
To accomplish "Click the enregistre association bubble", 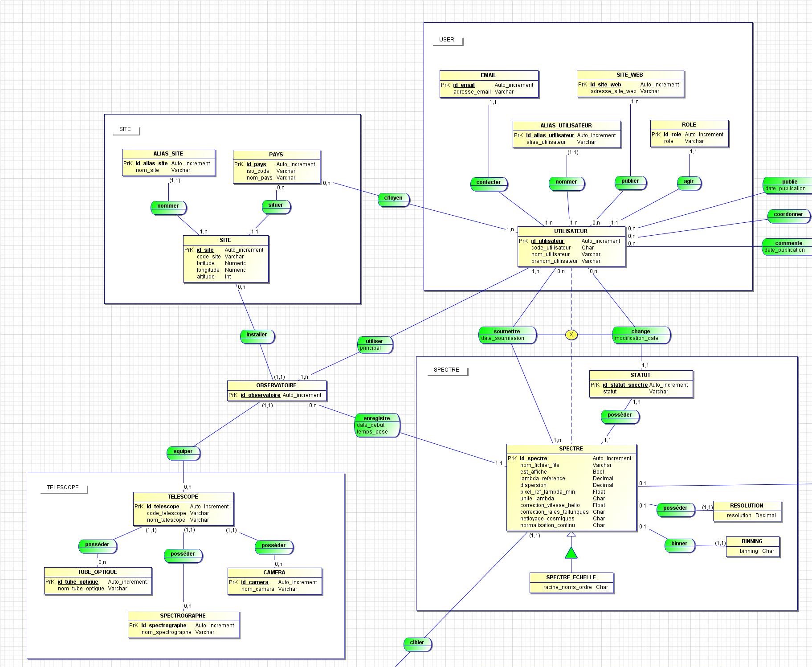I will click(x=377, y=425).
